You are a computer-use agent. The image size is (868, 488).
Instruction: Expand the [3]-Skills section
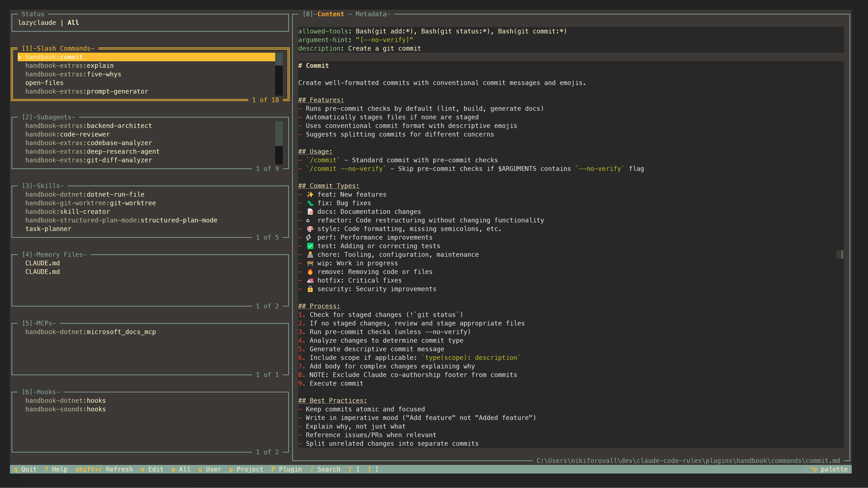43,186
